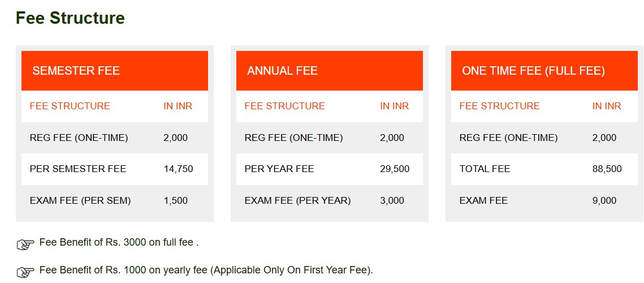Screen dimensions: 644x283
Task: Click pointing hand icon beside full fee benefit
Action: 25,245
